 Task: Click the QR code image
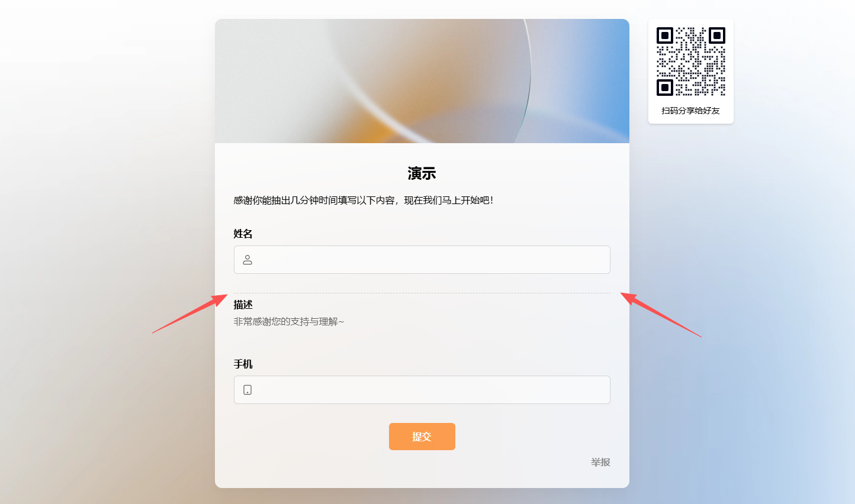tap(691, 62)
